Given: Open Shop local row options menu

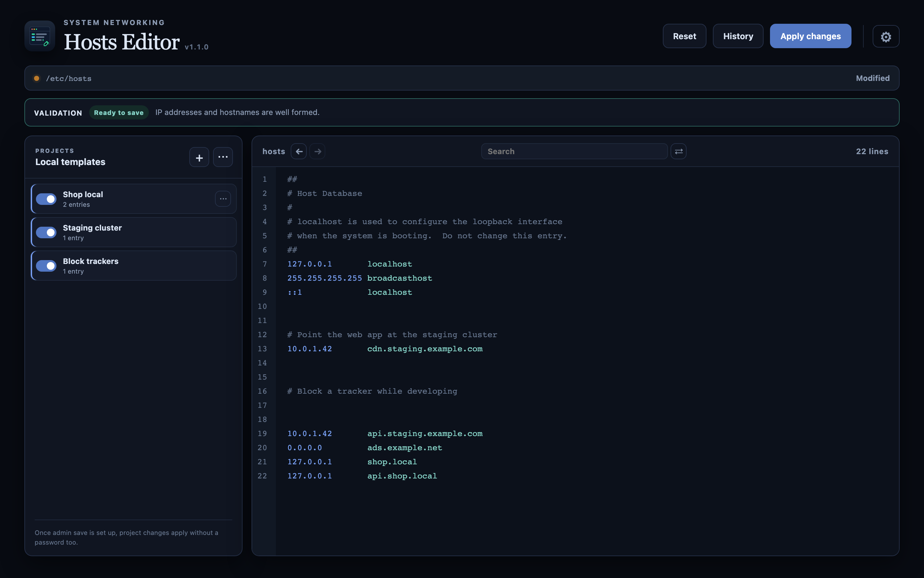Looking at the screenshot, I should click(x=223, y=199).
